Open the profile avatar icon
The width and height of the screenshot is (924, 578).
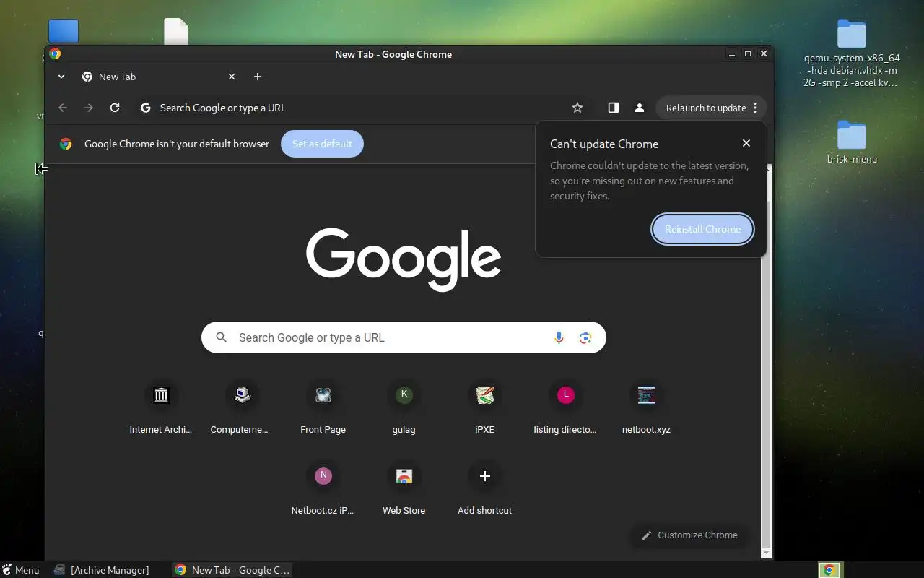coord(639,108)
